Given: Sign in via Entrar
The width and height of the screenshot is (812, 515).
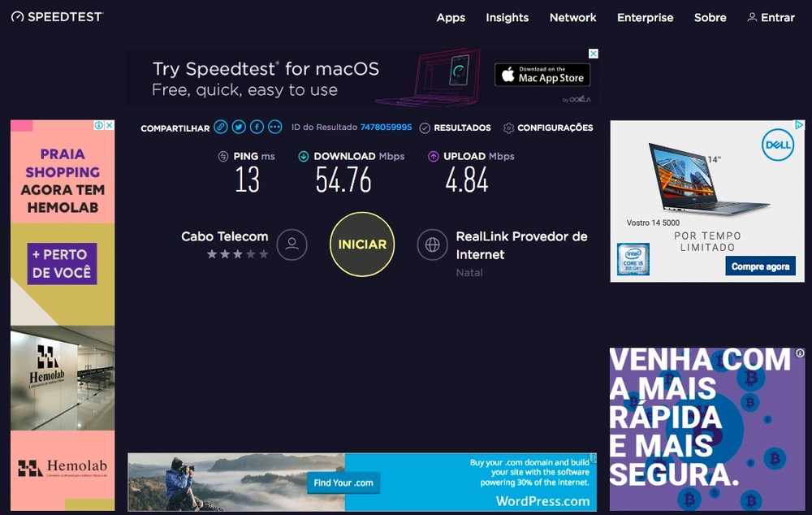Looking at the screenshot, I should click(x=771, y=18).
